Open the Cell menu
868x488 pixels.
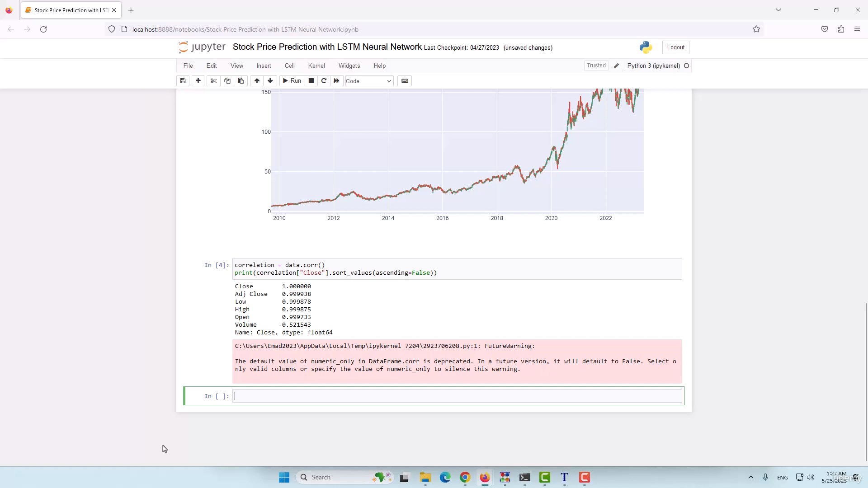coord(289,66)
